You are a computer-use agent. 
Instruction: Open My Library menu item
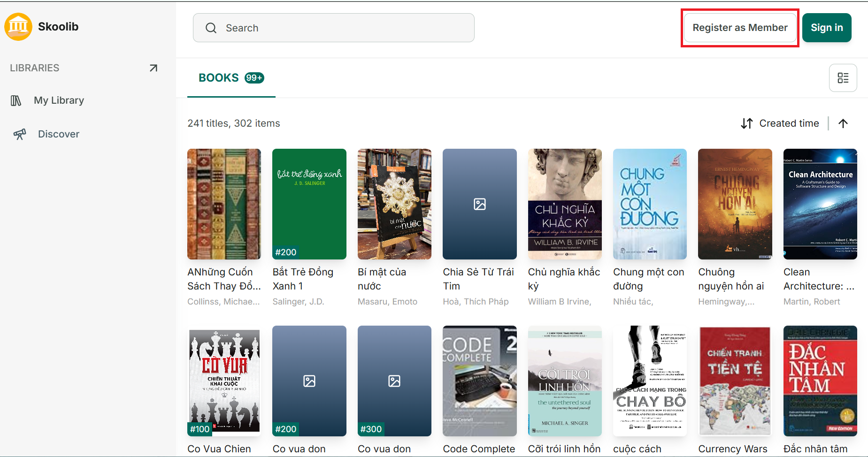(x=59, y=100)
